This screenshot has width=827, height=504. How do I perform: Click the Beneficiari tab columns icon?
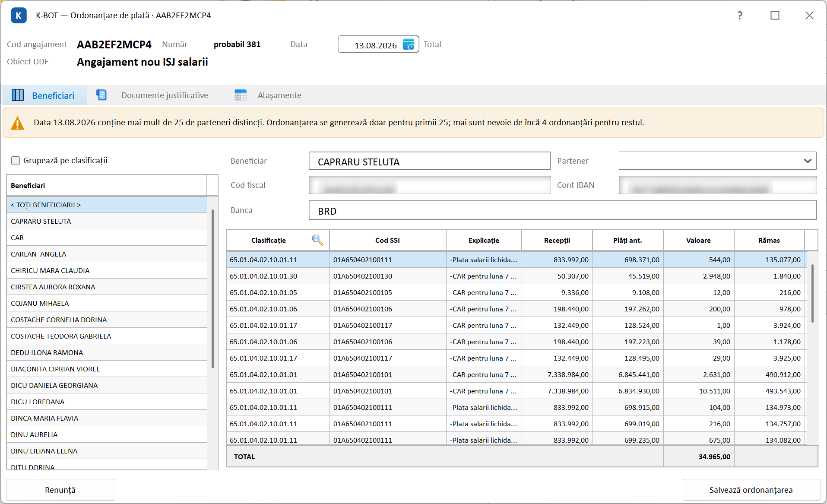click(18, 95)
